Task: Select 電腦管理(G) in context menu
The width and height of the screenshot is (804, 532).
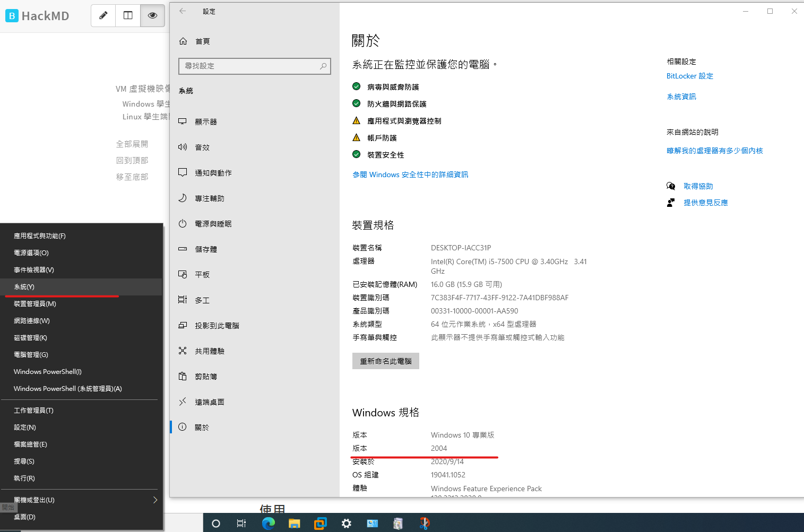Action: (x=81, y=355)
